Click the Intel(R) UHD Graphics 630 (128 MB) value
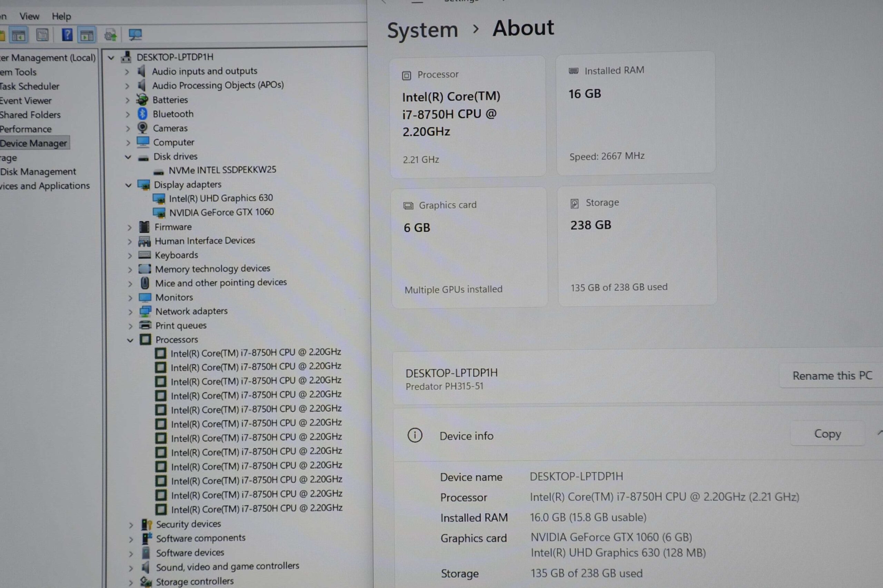Viewport: 883px width, 588px height. click(x=618, y=553)
